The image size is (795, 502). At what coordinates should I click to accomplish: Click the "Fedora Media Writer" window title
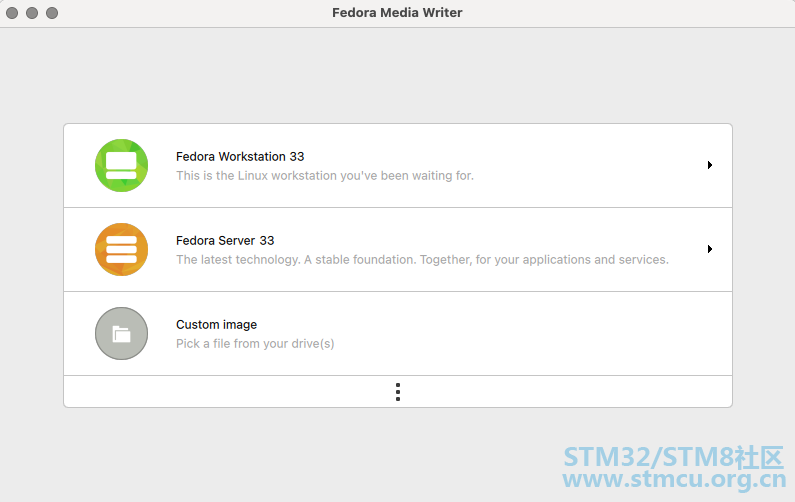397,13
